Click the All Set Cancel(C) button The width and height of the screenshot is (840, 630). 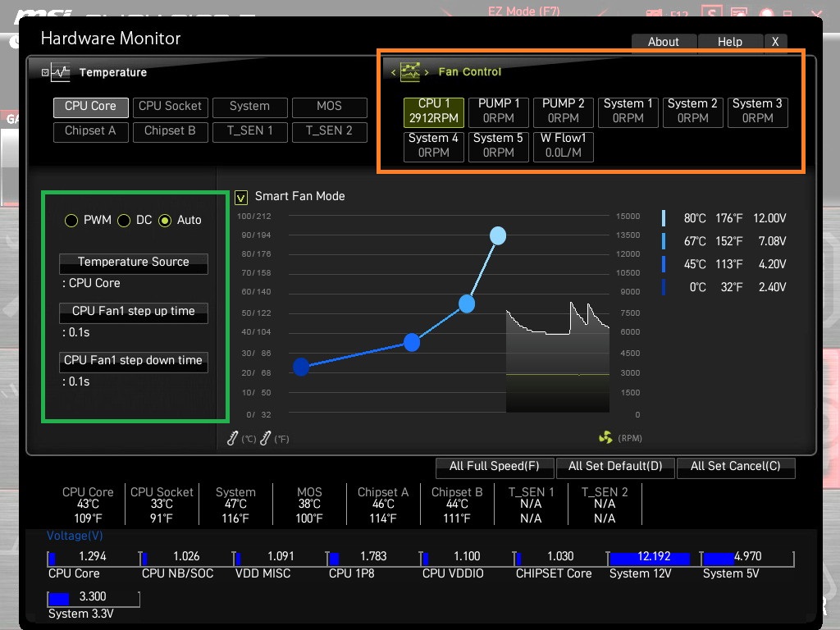click(x=736, y=467)
